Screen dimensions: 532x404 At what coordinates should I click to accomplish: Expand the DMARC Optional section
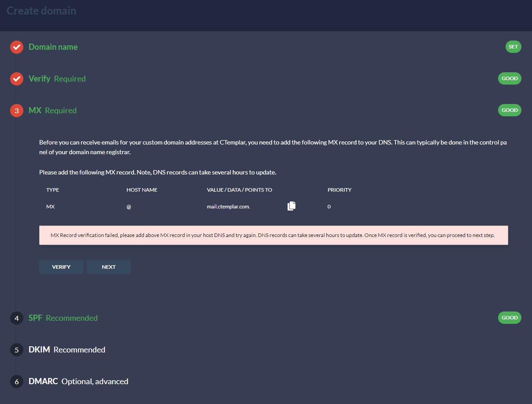[x=78, y=382]
